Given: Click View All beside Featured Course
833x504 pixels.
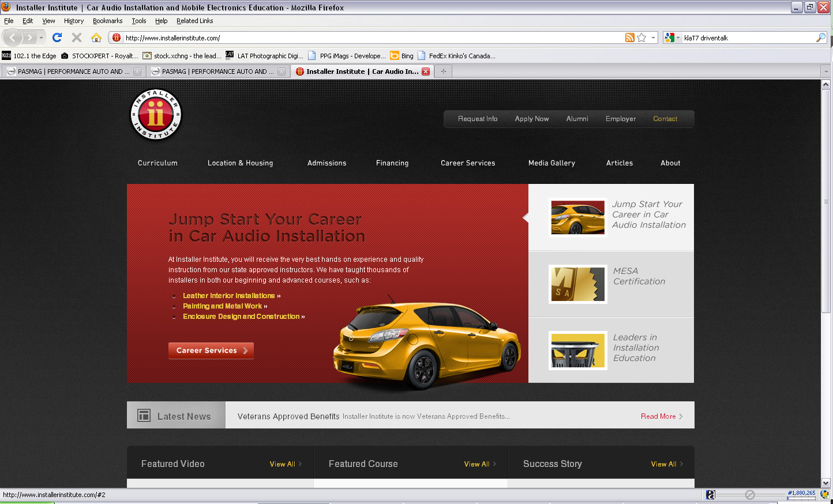Looking at the screenshot, I should pyautogui.click(x=480, y=464).
